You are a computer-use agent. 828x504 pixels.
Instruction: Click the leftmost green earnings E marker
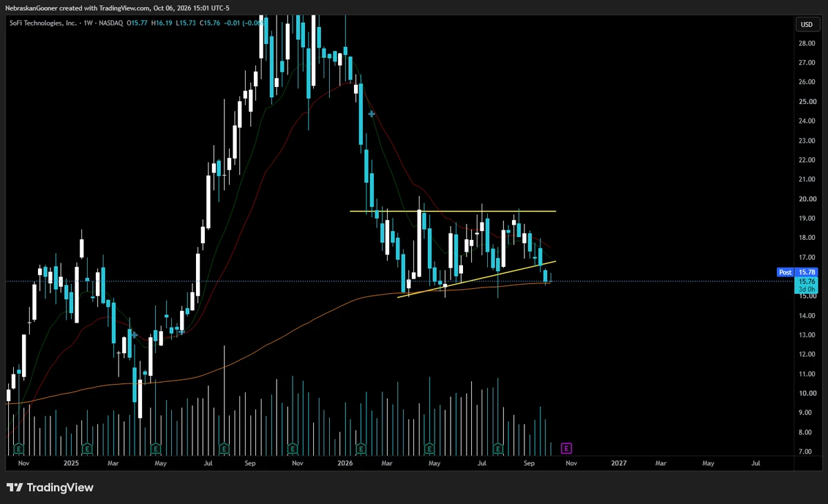pos(19,448)
